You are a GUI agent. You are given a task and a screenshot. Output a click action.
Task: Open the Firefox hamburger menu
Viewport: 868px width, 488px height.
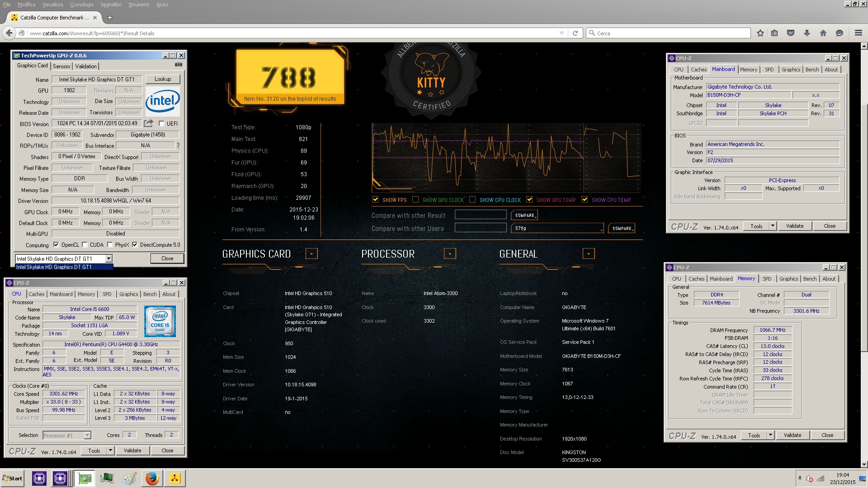(859, 33)
